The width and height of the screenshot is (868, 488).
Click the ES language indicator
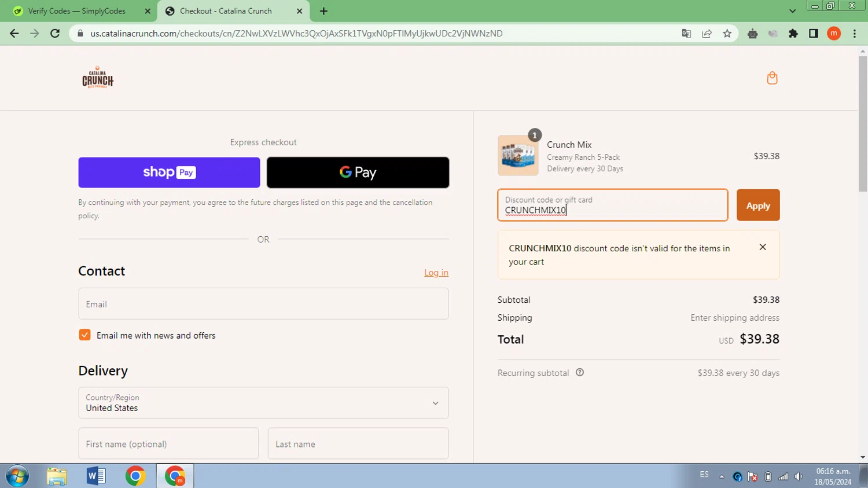[704, 475]
